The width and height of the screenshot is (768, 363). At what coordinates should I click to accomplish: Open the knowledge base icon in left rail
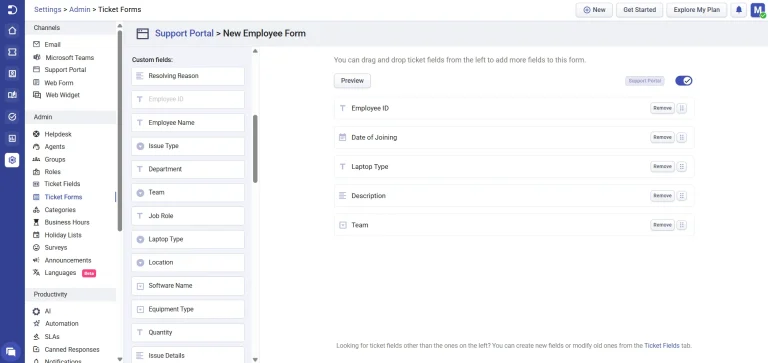[x=12, y=95]
